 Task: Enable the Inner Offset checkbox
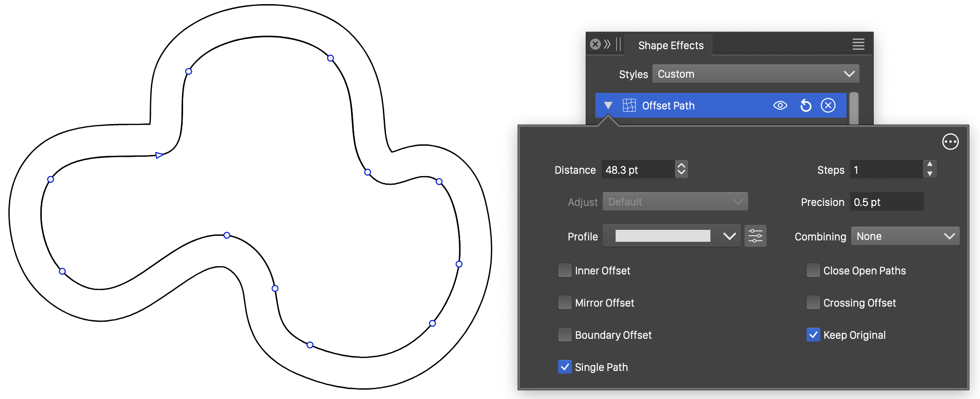click(x=565, y=270)
